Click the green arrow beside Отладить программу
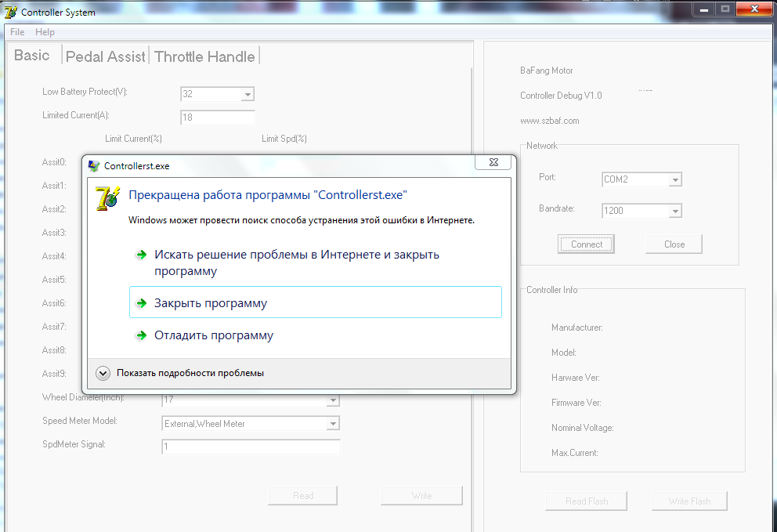Viewport: 777px width, 532px height. 141,335
